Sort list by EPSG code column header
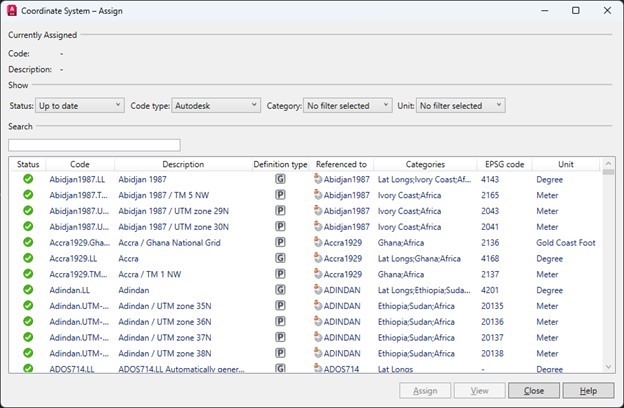The height and width of the screenshot is (408, 624). coord(504,164)
